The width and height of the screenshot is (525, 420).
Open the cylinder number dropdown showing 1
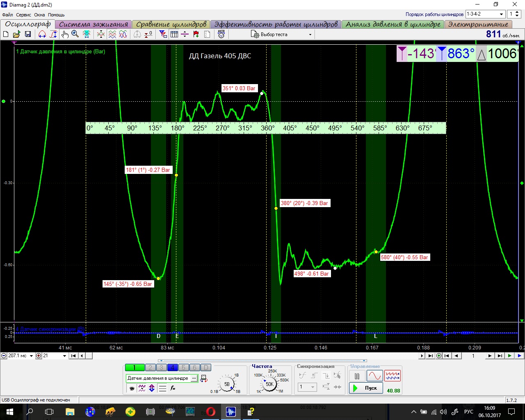[x=514, y=14]
